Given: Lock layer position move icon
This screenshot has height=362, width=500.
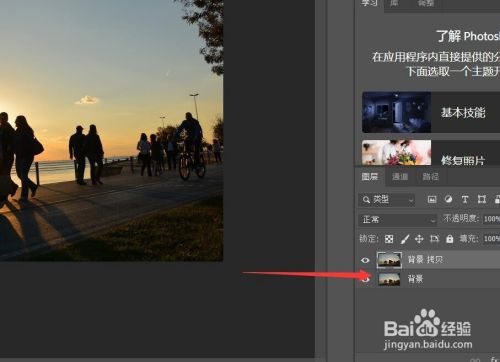Looking at the screenshot, I should click(419, 239).
